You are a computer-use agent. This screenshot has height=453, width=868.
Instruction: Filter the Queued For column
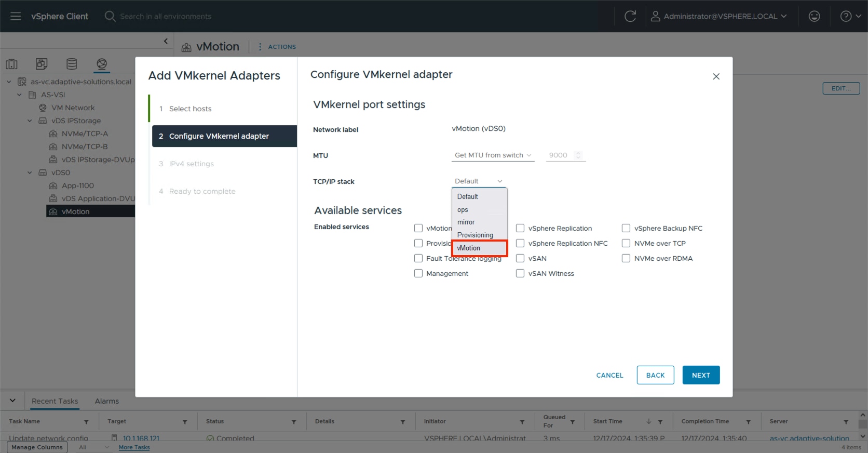coord(573,422)
